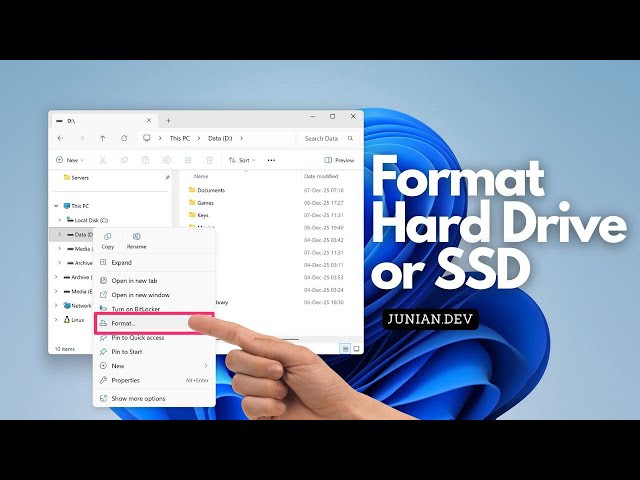Screen dimensions: 640x480
Task: Sort by the Name column header
Action: 201,176
